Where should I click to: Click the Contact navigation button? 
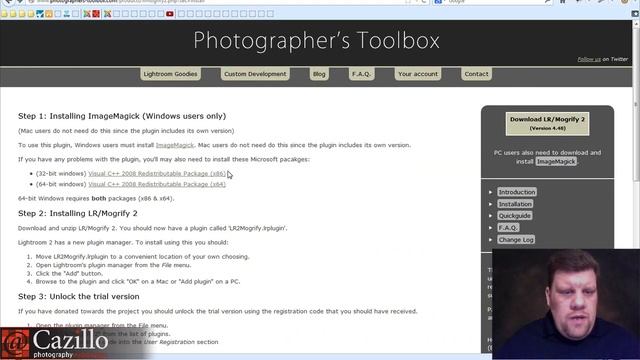pyautogui.click(x=476, y=74)
